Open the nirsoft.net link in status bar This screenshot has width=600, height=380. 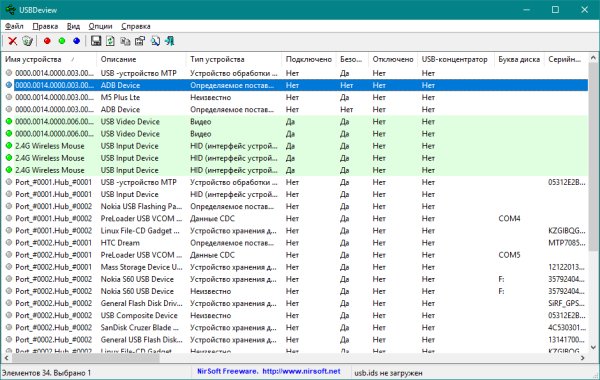302,371
